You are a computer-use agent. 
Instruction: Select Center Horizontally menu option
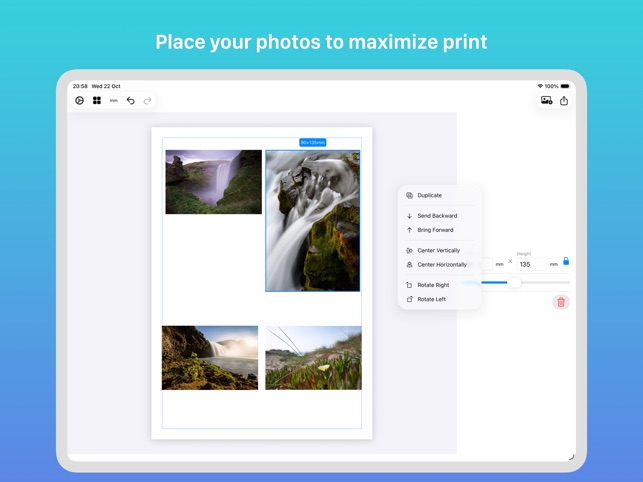[x=441, y=265]
